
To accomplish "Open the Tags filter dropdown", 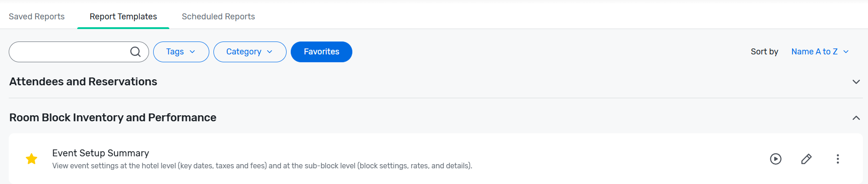I will tap(181, 52).
